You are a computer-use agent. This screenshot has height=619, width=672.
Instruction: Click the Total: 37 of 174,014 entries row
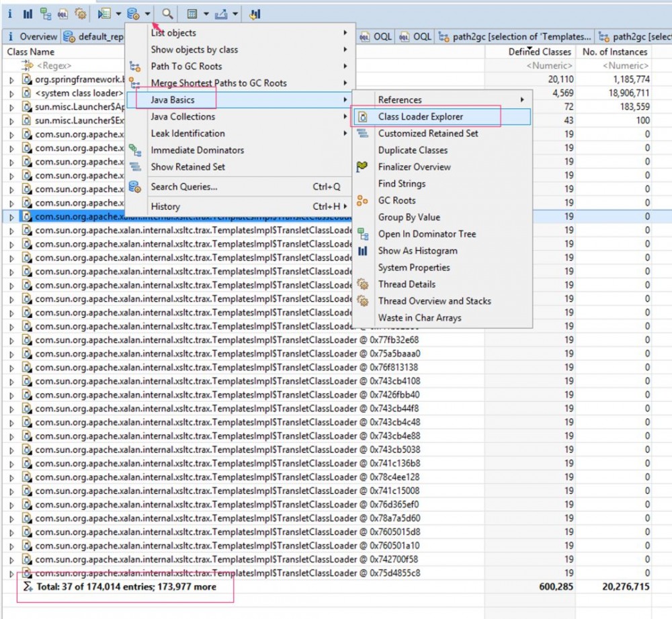tap(126, 587)
